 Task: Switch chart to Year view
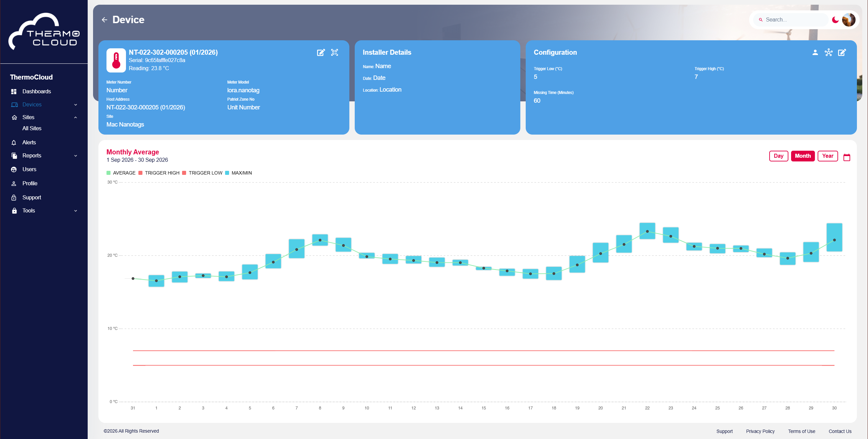tap(828, 156)
